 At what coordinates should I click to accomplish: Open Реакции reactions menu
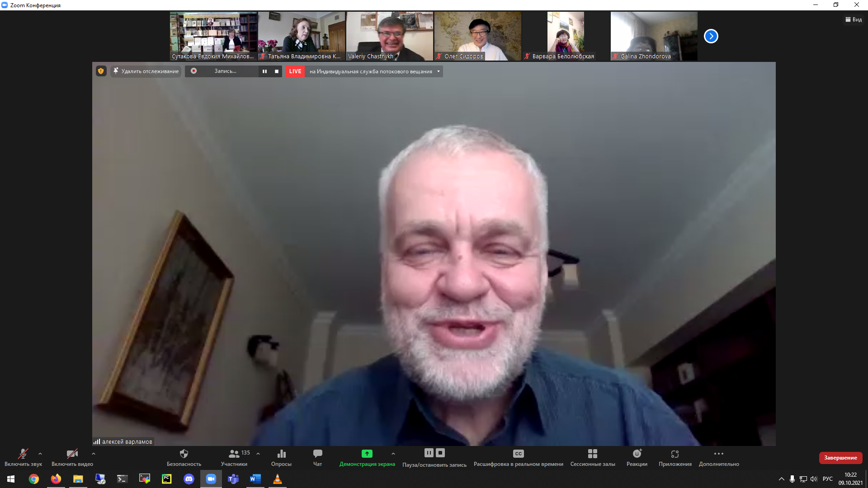[x=637, y=457]
